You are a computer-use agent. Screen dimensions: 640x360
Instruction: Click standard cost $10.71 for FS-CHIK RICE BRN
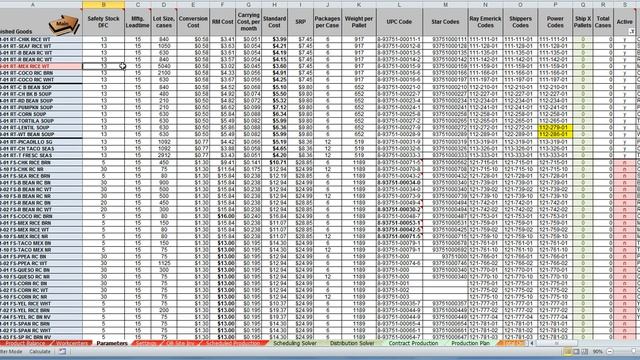[274, 162]
